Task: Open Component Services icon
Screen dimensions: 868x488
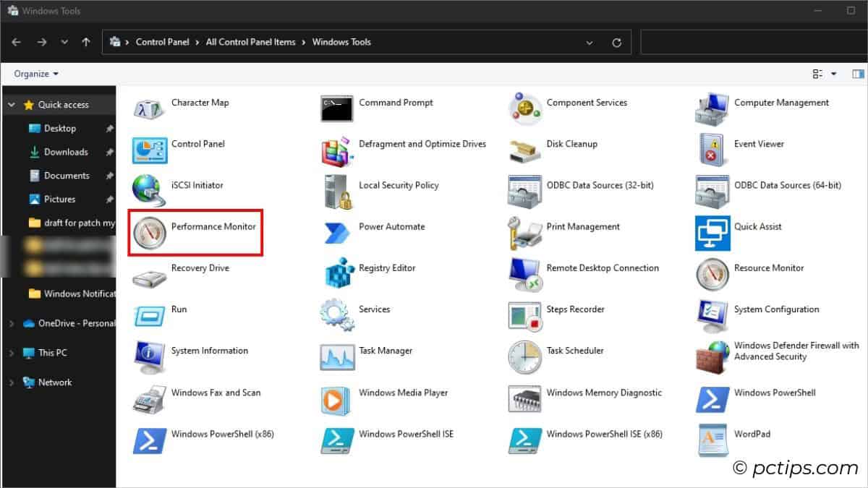Action: [525, 108]
